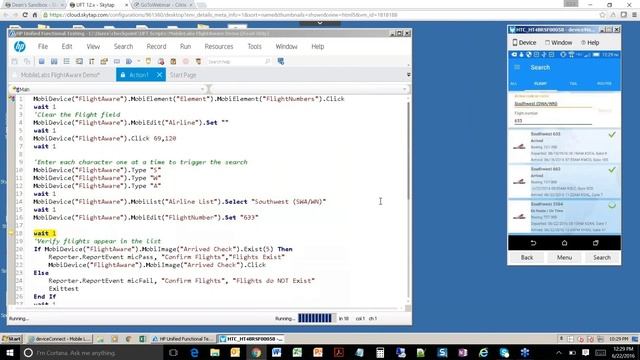Tap the hamburger menu in FlightAware app
Image resolution: width=640 pixels, height=360 pixels.
click(517, 67)
